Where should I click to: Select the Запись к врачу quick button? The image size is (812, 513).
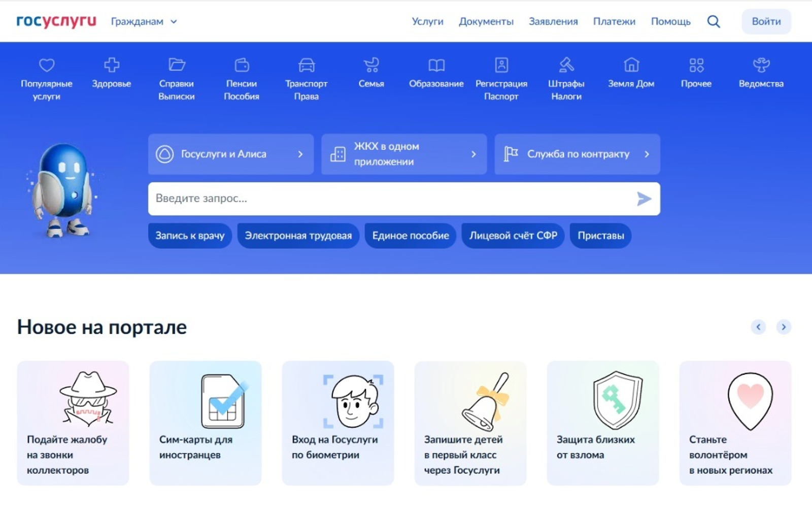(x=190, y=236)
